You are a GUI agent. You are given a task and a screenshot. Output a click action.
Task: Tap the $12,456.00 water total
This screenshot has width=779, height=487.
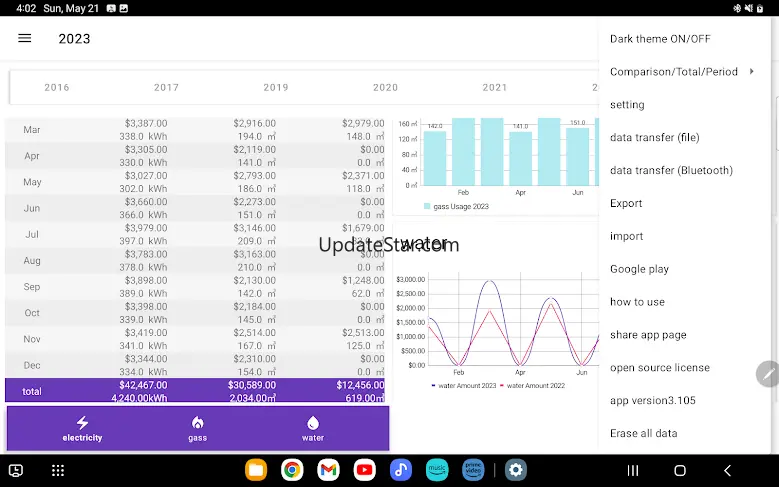click(360, 385)
